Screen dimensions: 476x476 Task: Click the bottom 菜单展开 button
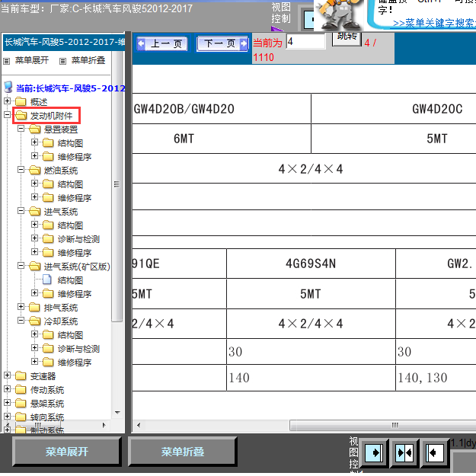66,452
